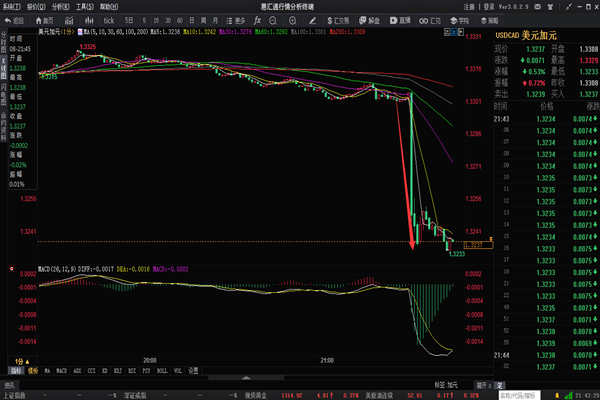Viewport: 600px width, 400px height.
Task: Open 设置 indicator settings button
Action: [193, 370]
